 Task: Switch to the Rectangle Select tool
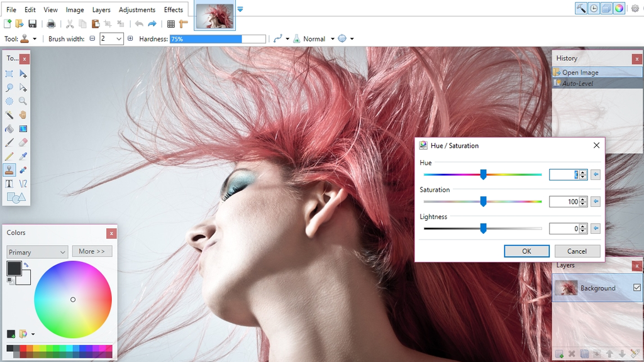(x=10, y=74)
